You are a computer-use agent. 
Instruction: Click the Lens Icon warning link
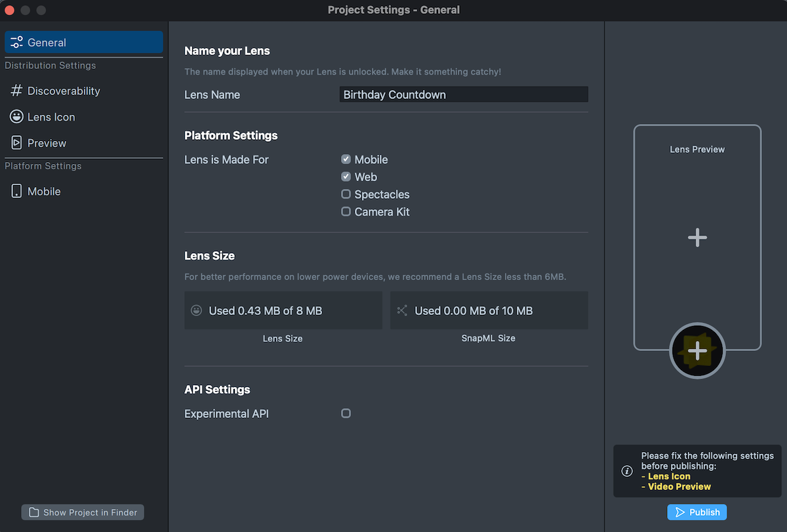(669, 476)
